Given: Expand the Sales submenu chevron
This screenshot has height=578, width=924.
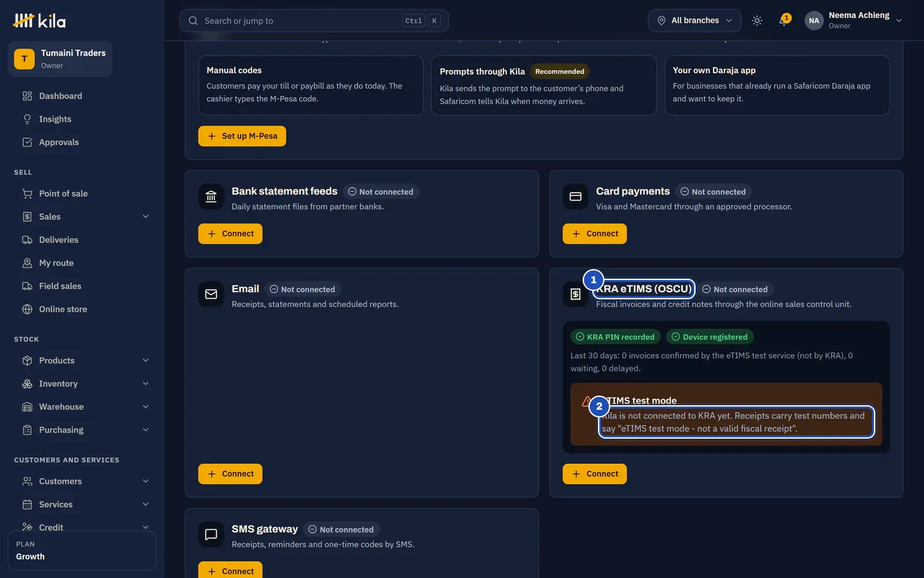Looking at the screenshot, I should tap(146, 217).
